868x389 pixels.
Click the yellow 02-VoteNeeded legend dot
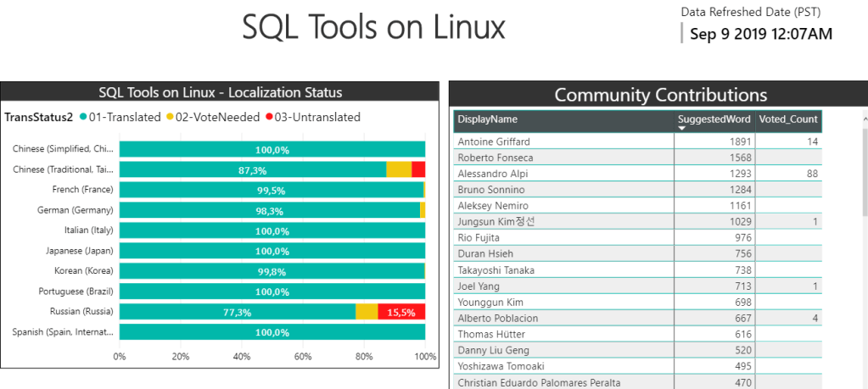[x=170, y=118]
